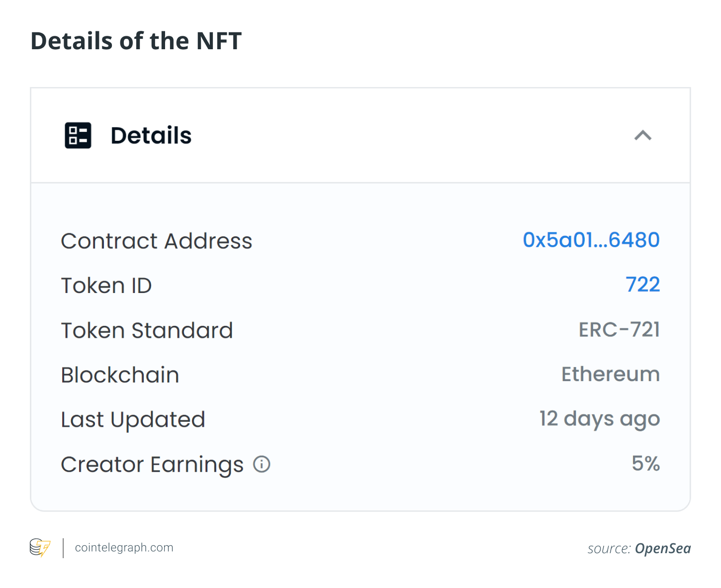Click Token ID 722 link
This screenshot has height=588, width=721.
(x=643, y=285)
